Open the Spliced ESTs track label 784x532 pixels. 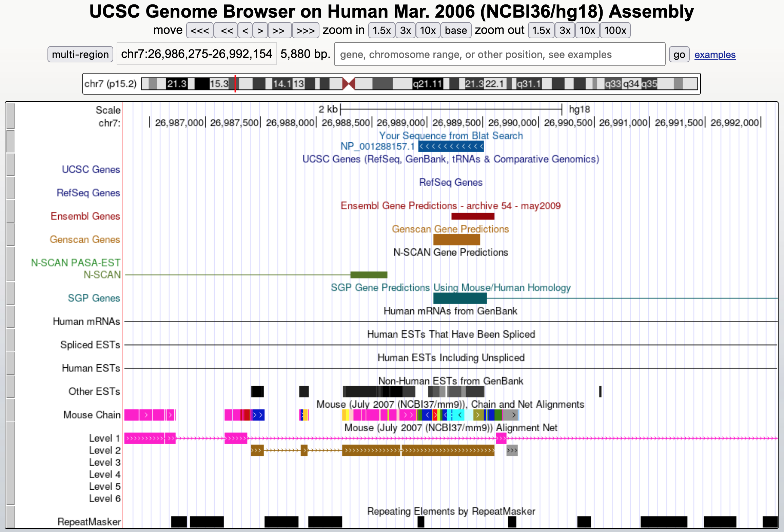pos(90,345)
